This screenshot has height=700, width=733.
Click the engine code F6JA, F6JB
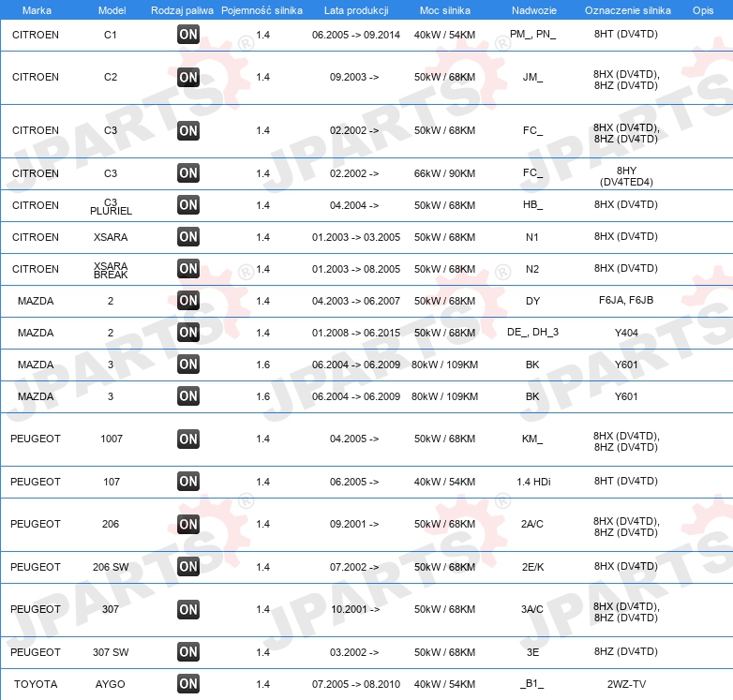coord(626,300)
